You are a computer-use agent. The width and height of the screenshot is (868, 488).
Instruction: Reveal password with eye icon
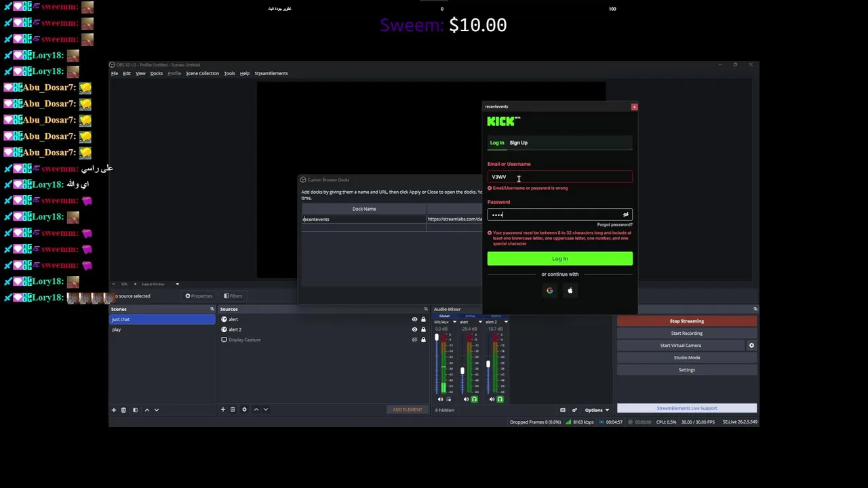point(626,215)
